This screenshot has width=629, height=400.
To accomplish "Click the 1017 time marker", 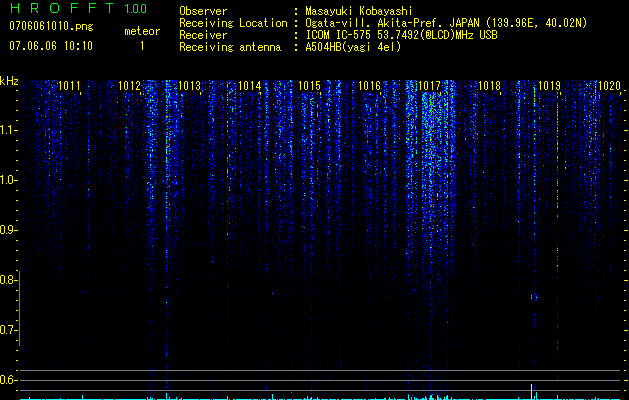I will pos(429,86).
